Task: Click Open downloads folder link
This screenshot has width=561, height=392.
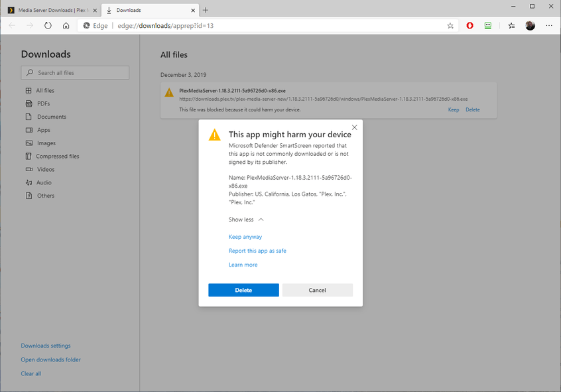Action: (x=50, y=359)
